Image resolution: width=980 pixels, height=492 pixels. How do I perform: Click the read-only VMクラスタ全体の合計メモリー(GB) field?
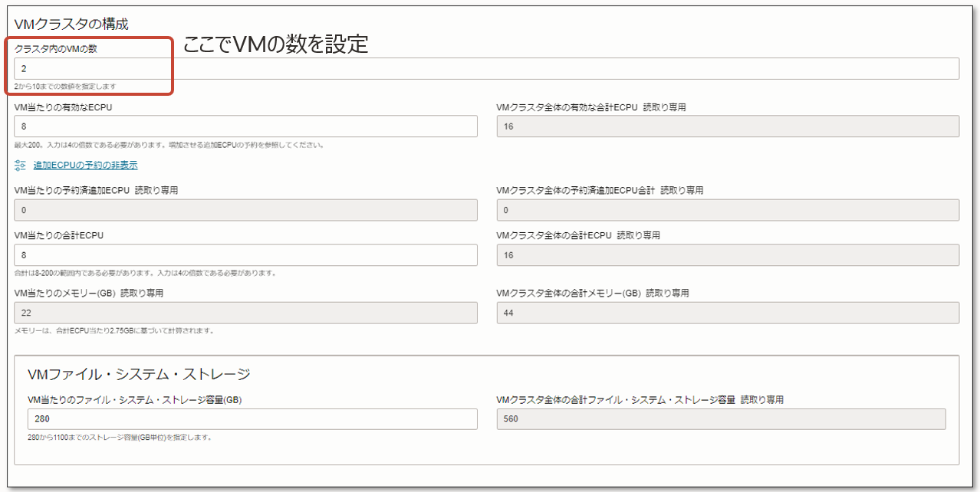[x=728, y=313]
